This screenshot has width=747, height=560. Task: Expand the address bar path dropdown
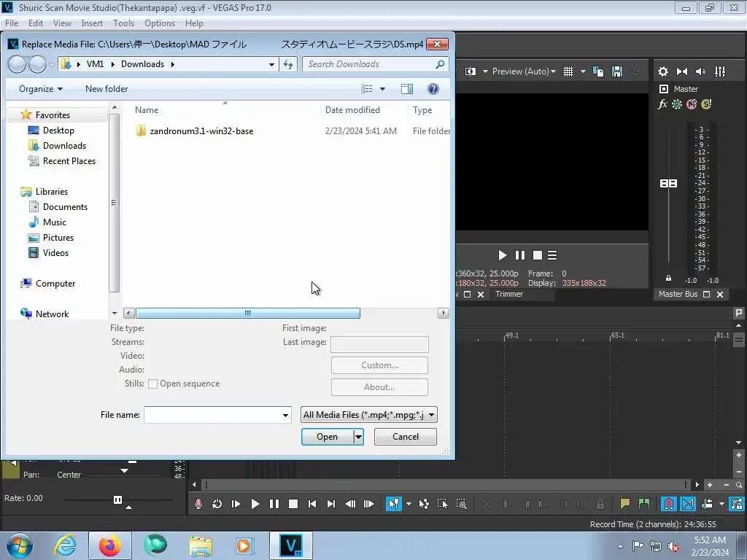271,64
